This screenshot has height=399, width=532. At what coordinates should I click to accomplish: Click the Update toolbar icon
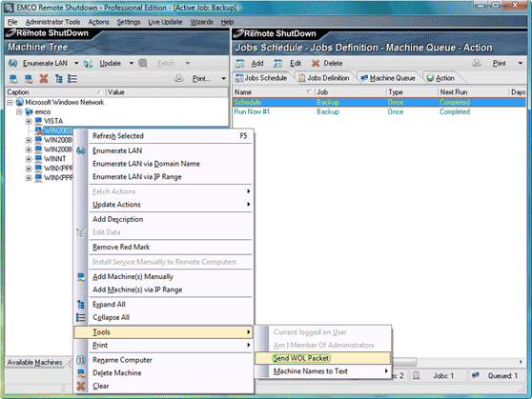coord(89,64)
